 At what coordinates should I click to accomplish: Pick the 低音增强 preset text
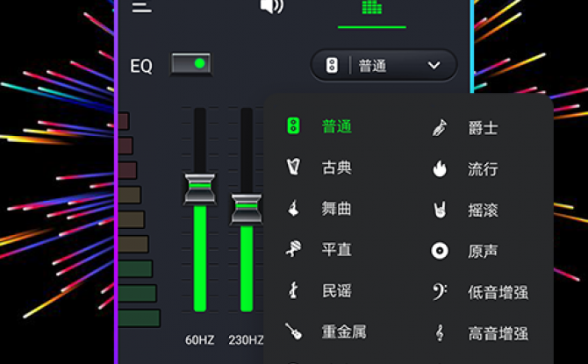point(498,292)
